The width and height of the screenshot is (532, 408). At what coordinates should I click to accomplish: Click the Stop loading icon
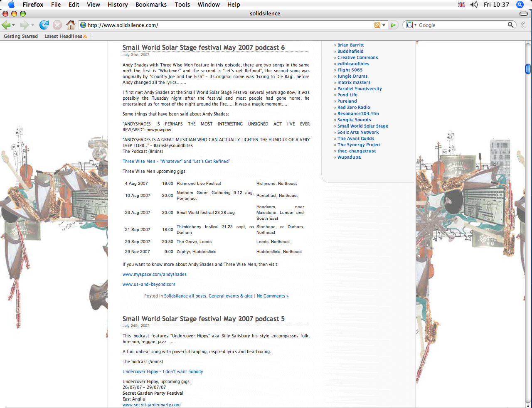click(57, 25)
